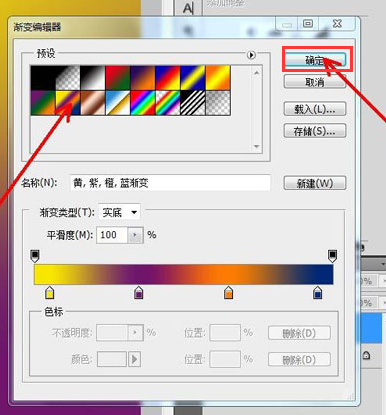The height and width of the screenshot is (415, 386).
Task: Click the 存储(S) save button
Action: 315,131
